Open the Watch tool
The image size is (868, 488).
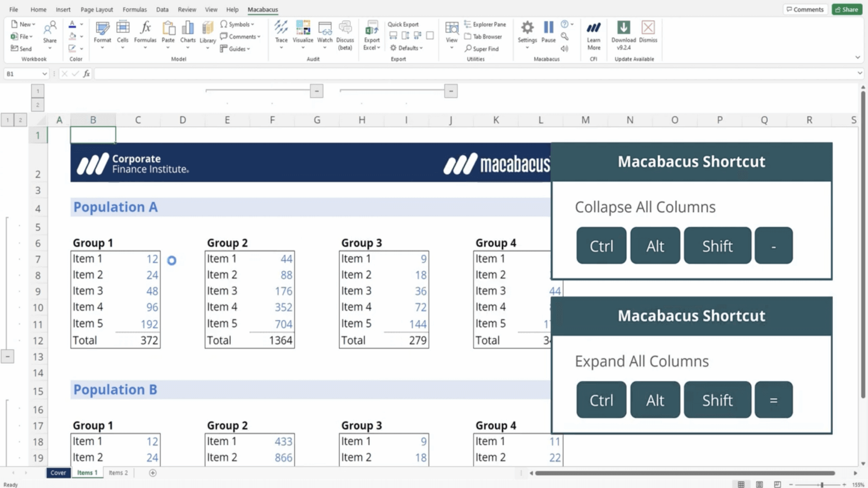tap(325, 34)
